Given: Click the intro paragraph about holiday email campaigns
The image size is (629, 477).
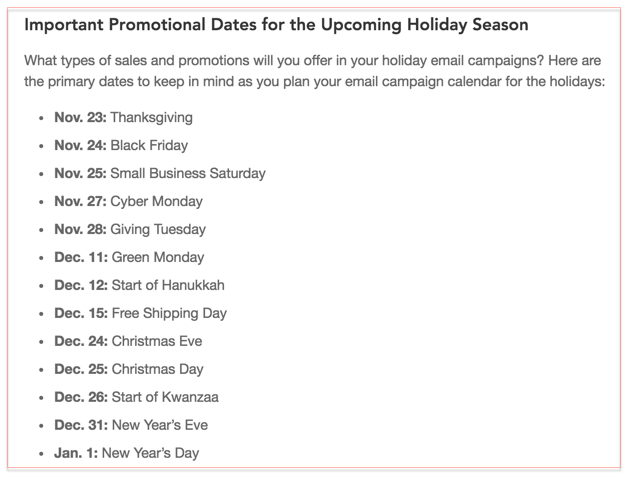Looking at the screenshot, I should pyautogui.click(x=314, y=71).
